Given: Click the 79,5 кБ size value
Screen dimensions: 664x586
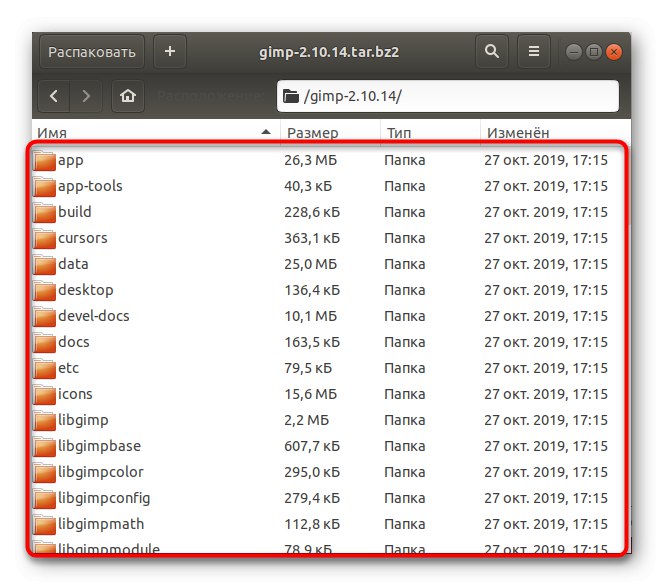Looking at the screenshot, I should 308,368.
